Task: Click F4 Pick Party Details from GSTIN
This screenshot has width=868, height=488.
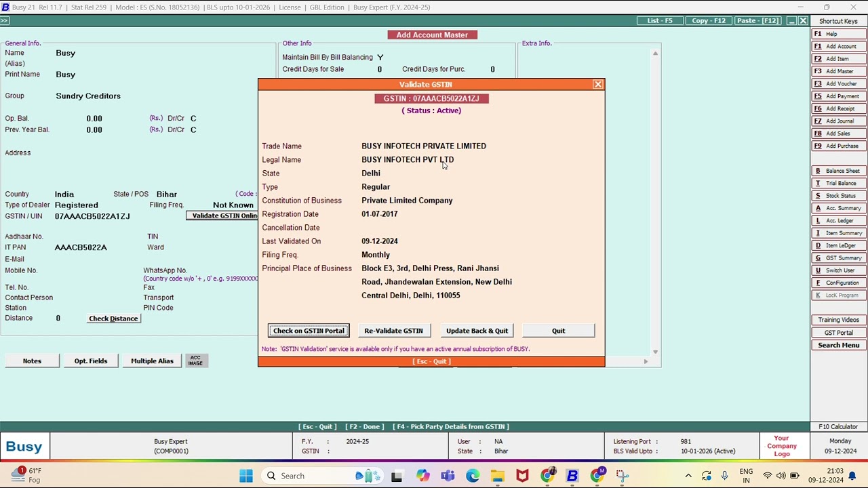Action: (x=450, y=427)
